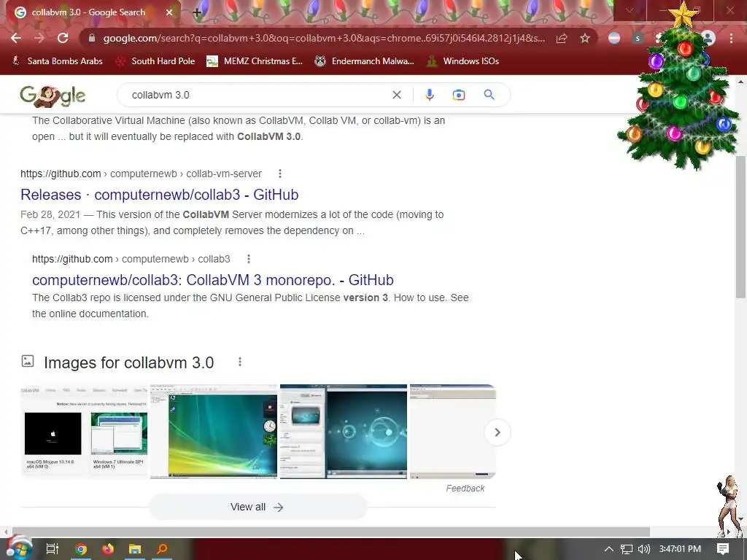Image resolution: width=747 pixels, height=560 pixels.
Task: Click the vertical scrollbar thumb
Action: tap(740, 226)
